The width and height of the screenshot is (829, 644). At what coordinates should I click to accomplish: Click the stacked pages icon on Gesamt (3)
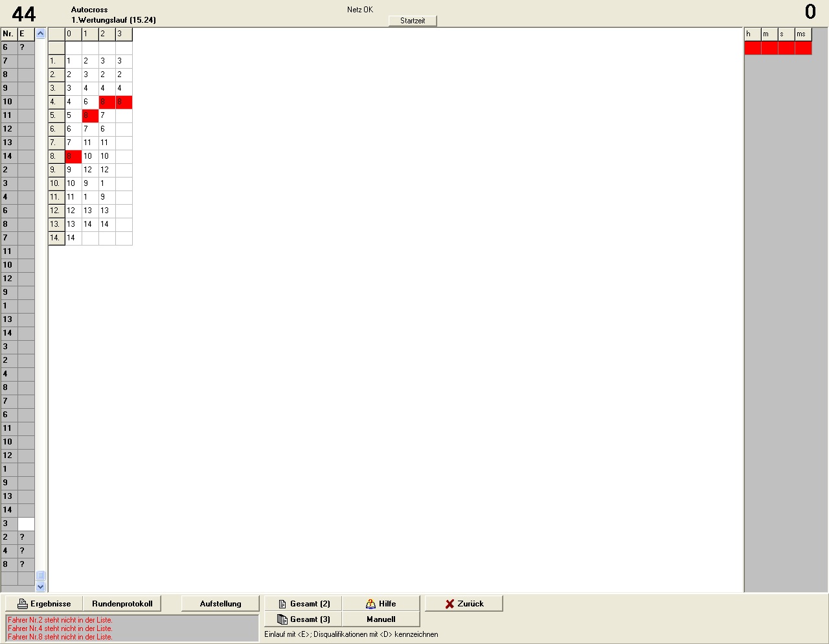(x=282, y=619)
